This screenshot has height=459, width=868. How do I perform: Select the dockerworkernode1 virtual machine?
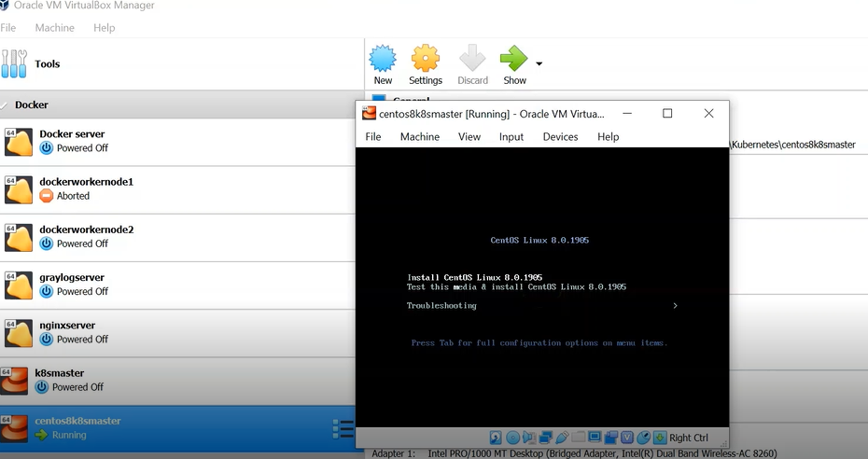pos(177,189)
